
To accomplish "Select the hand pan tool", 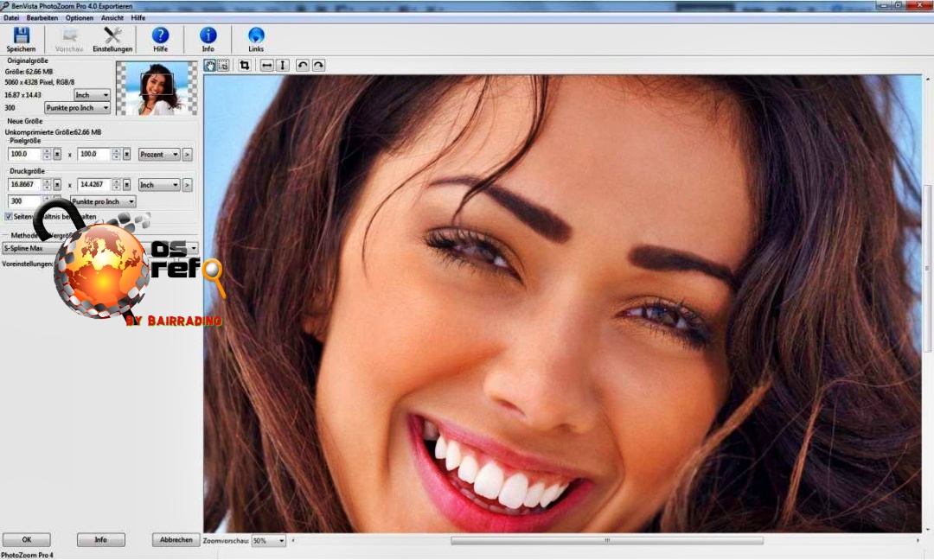I will pyautogui.click(x=209, y=66).
